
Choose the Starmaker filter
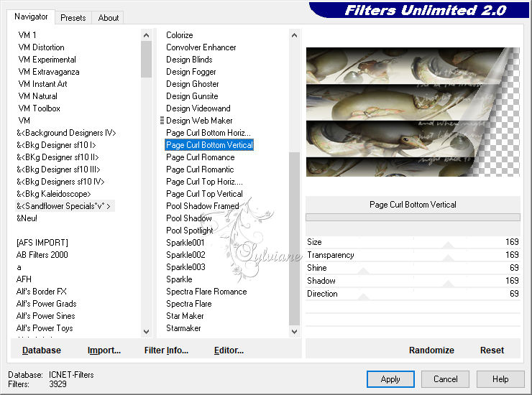tap(183, 328)
